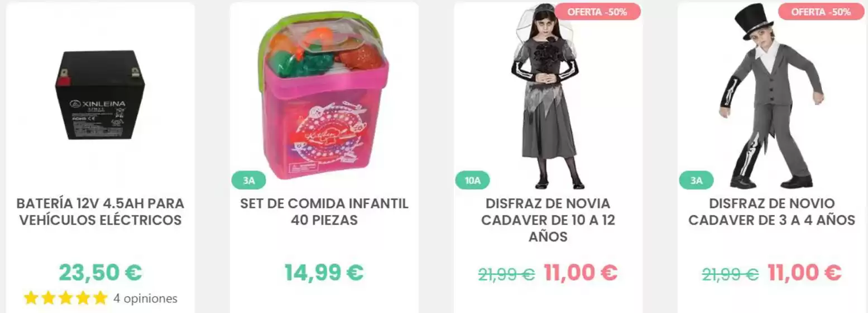
Task: Open Batería 12V 4.5AH product title
Action: point(100,212)
